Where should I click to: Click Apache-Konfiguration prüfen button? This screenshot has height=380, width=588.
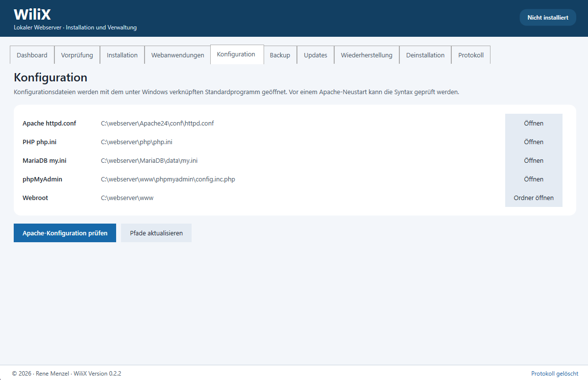[x=65, y=233]
